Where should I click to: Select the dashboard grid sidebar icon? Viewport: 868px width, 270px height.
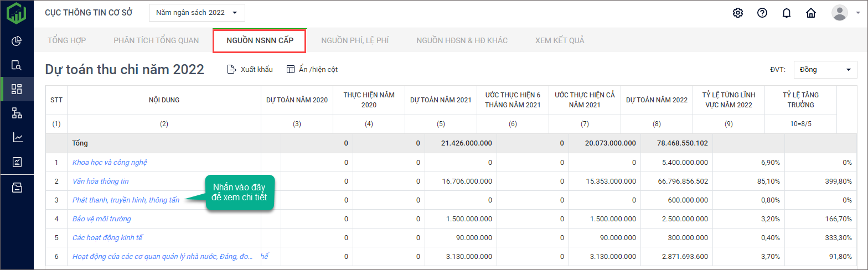(x=17, y=89)
